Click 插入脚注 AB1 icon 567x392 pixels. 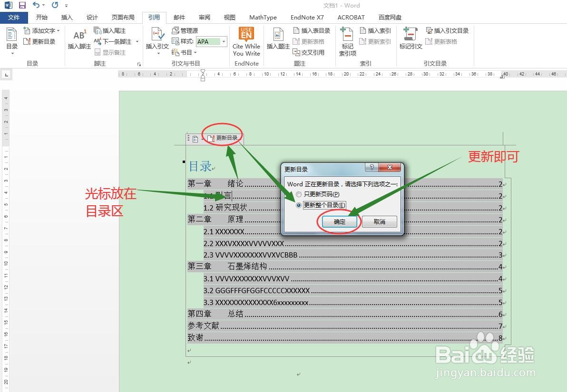tap(79, 39)
